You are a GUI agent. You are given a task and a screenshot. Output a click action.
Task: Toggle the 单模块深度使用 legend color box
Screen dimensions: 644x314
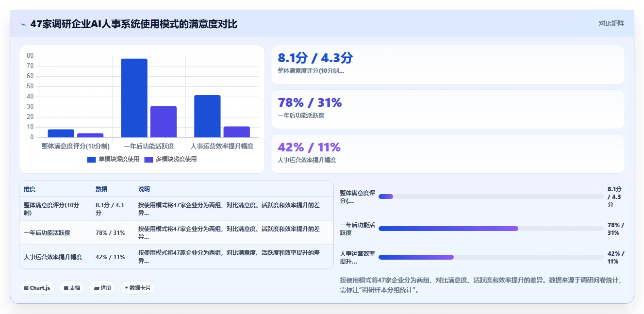pyautogui.click(x=91, y=160)
